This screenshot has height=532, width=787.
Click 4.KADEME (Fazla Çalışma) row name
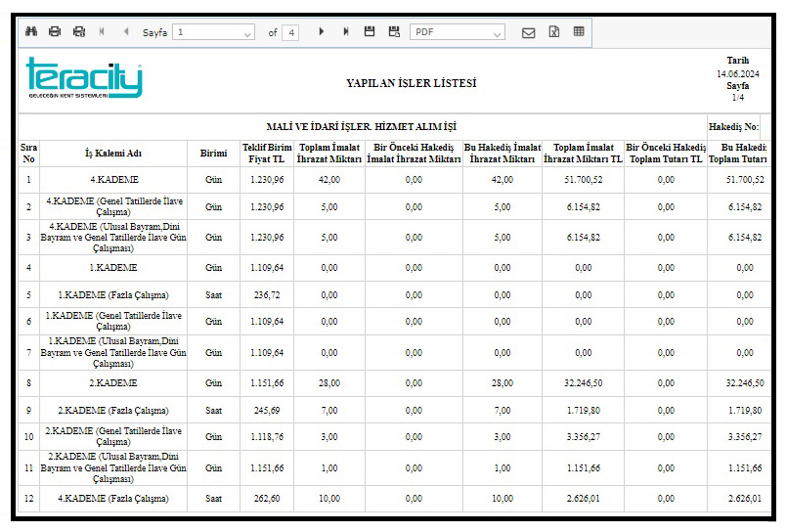point(113,499)
